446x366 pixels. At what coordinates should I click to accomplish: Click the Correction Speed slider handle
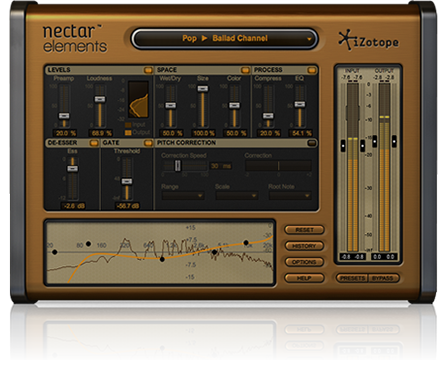coord(178,165)
